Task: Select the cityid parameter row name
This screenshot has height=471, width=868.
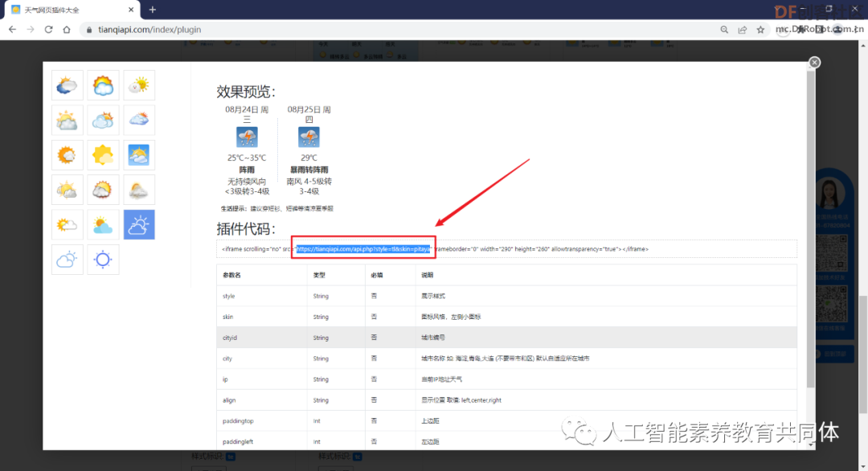Action: point(230,338)
